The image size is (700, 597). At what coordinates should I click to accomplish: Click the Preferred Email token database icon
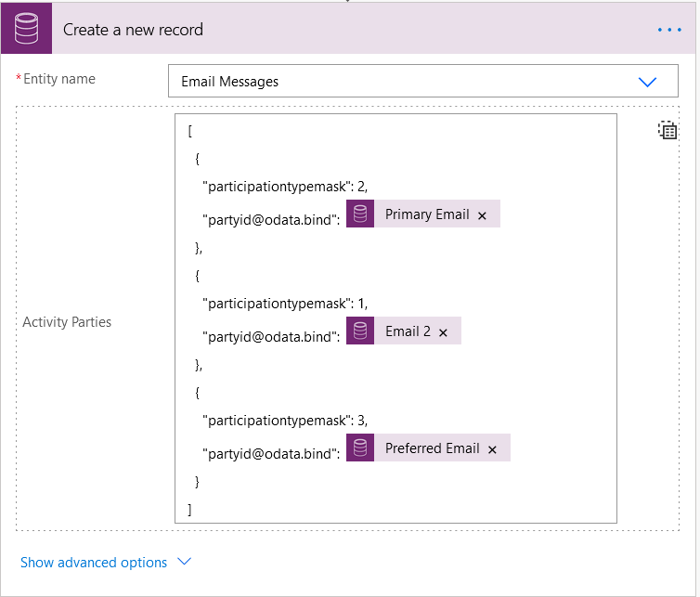(x=360, y=448)
